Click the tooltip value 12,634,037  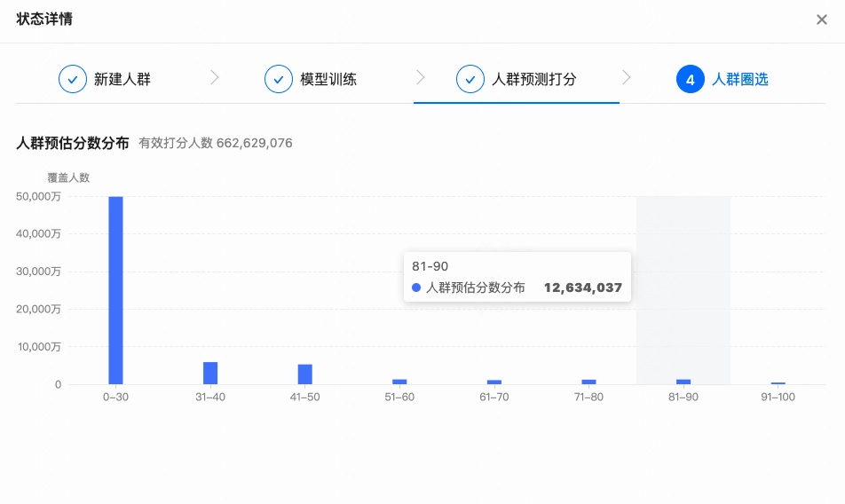(583, 287)
